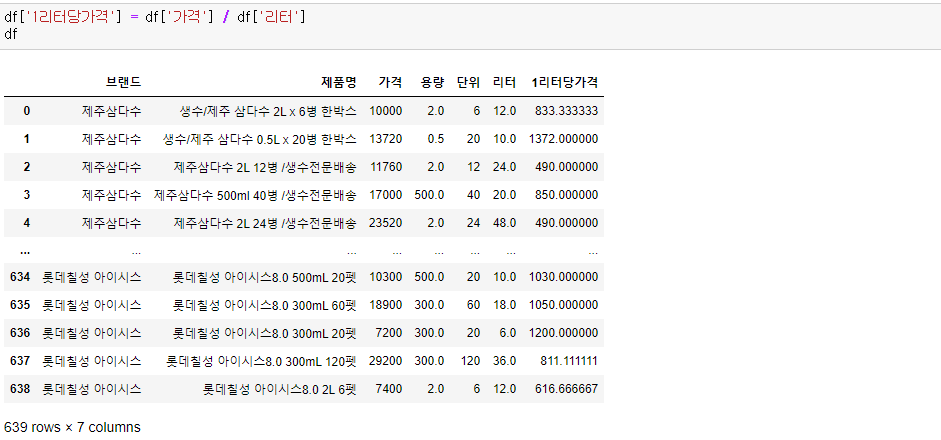Screen dimensions: 941x440
Task: Click unit count 120
Action: [x=470, y=361]
